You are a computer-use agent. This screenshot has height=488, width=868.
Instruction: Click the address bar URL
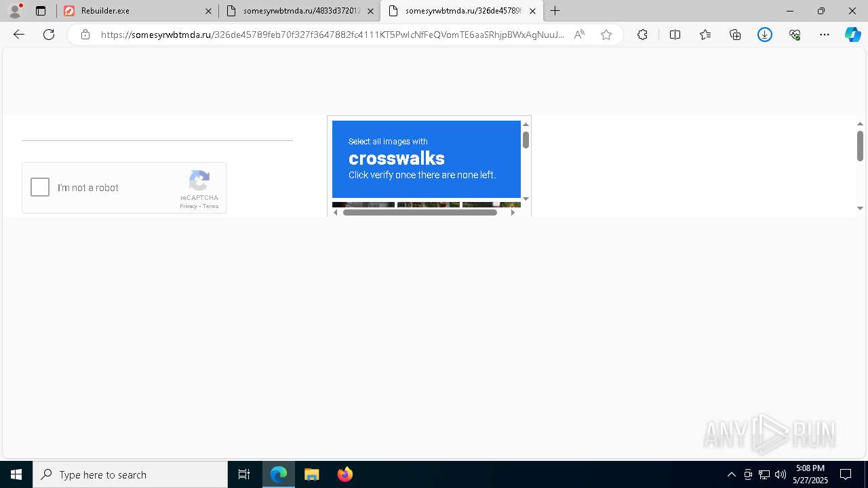pos(332,35)
